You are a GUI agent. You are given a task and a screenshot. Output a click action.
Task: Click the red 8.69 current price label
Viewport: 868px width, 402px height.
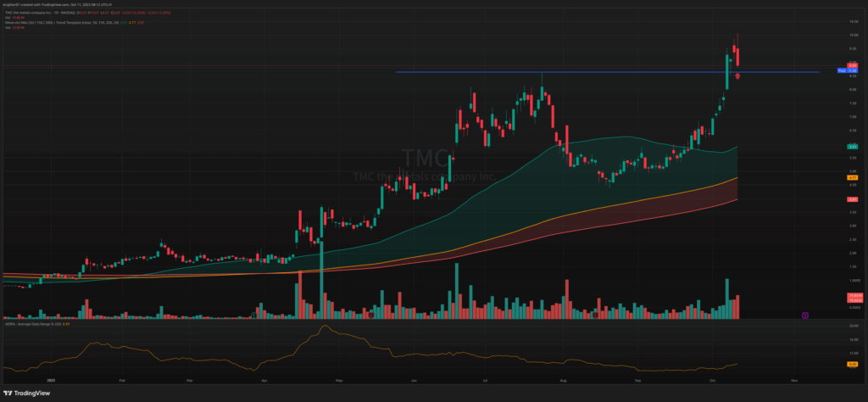coord(853,65)
